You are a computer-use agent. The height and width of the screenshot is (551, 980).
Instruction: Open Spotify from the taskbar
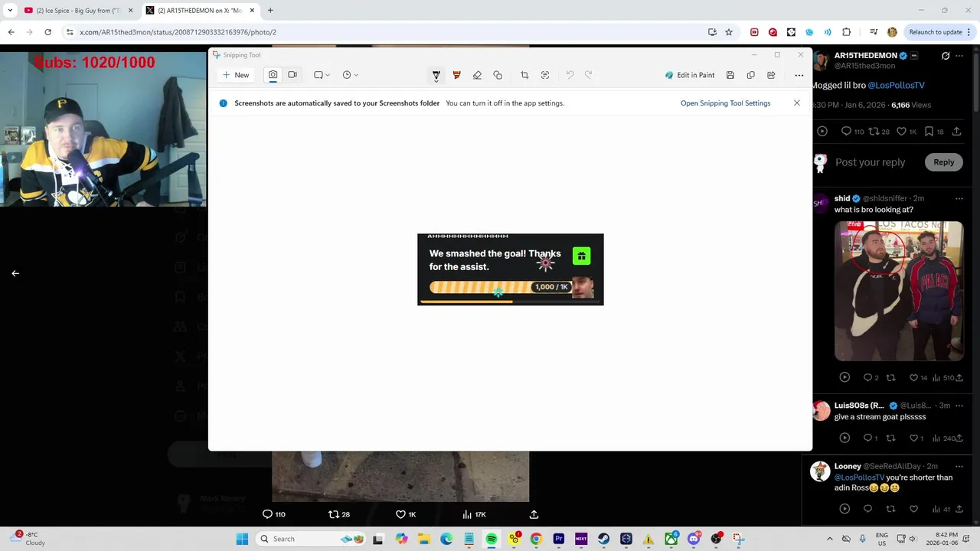(492, 539)
